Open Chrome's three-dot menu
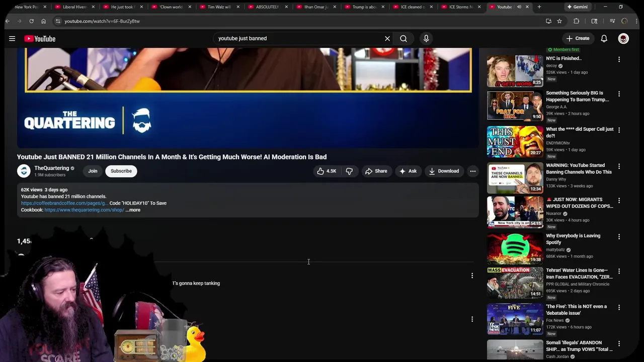The height and width of the screenshot is (362, 644). (637, 21)
